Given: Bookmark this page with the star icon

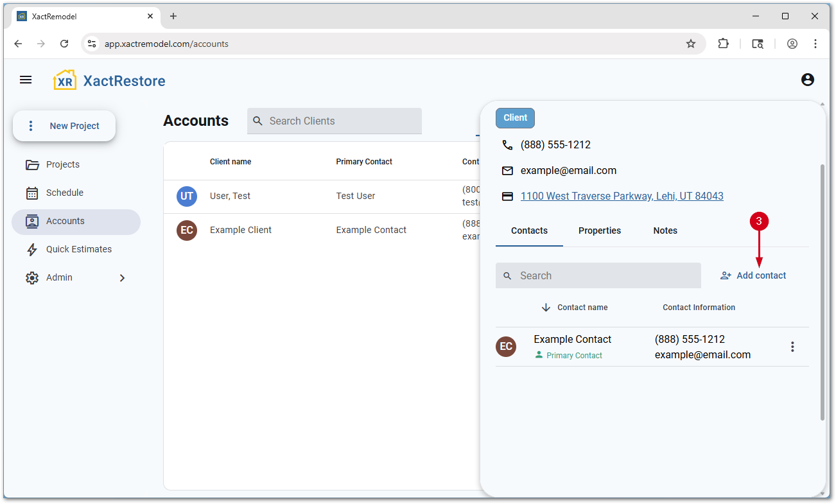Looking at the screenshot, I should pyautogui.click(x=691, y=44).
